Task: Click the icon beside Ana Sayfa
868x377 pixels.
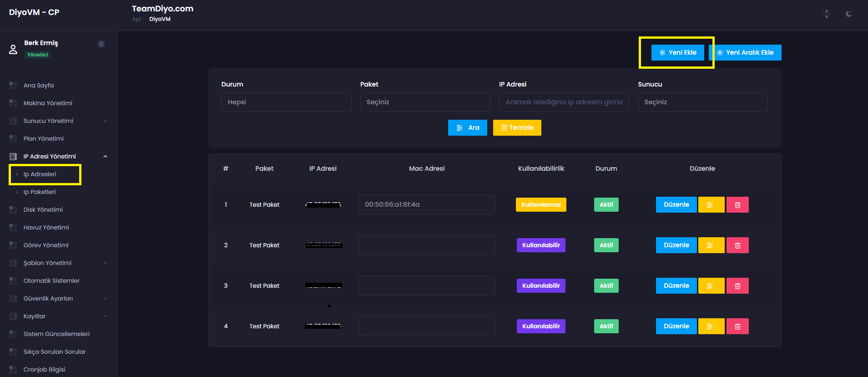Action: click(13, 85)
